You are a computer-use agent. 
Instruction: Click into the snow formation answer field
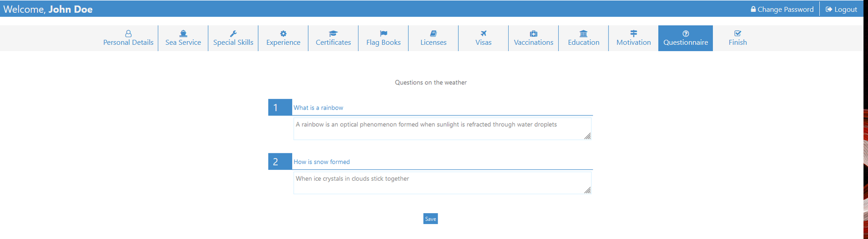(x=442, y=183)
